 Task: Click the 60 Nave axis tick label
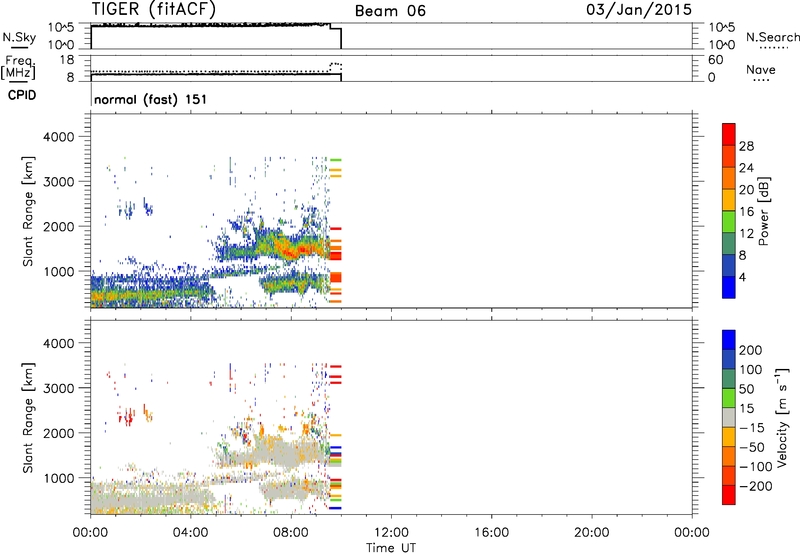[x=715, y=60]
